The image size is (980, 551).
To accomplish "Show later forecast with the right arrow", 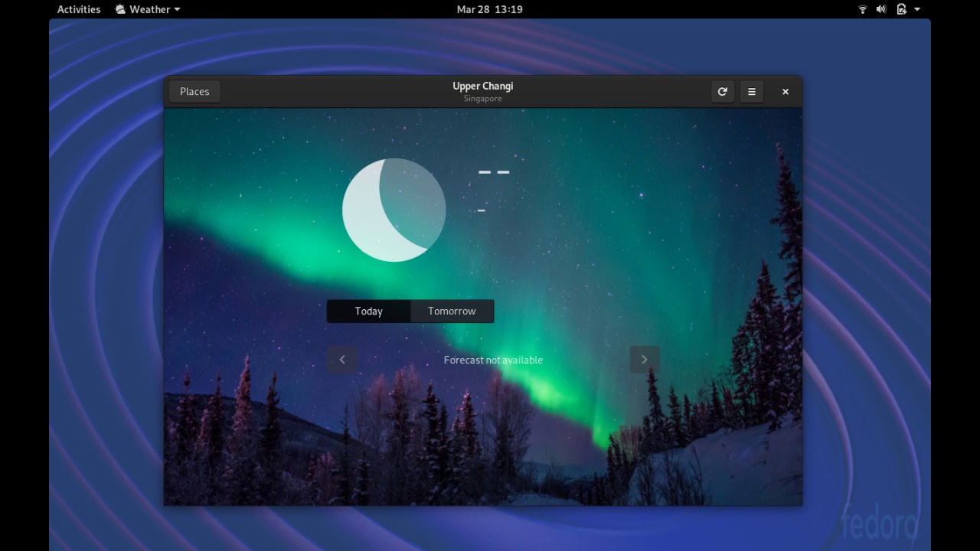I will coord(645,360).
